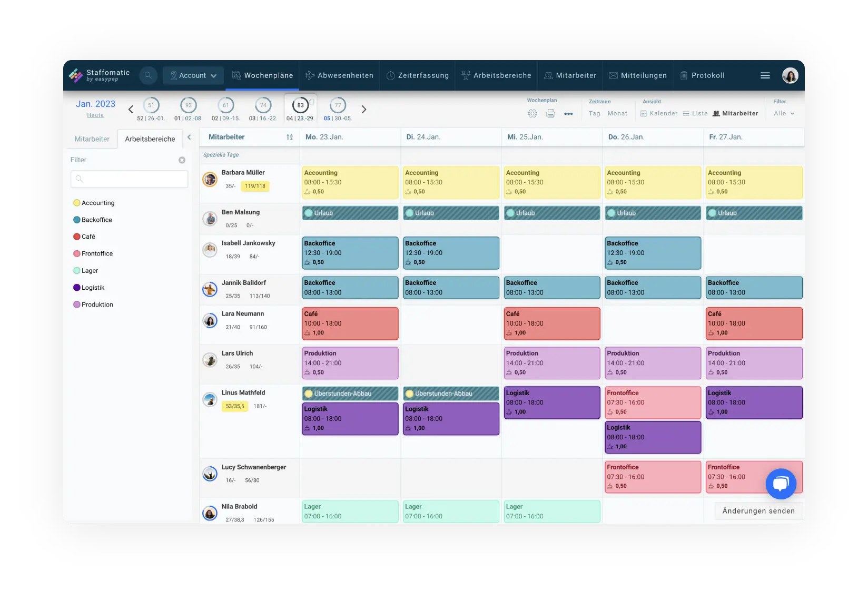Open search via the magnifier icon in navbar
The image size is (868, 590).
(x=148, y=75)
